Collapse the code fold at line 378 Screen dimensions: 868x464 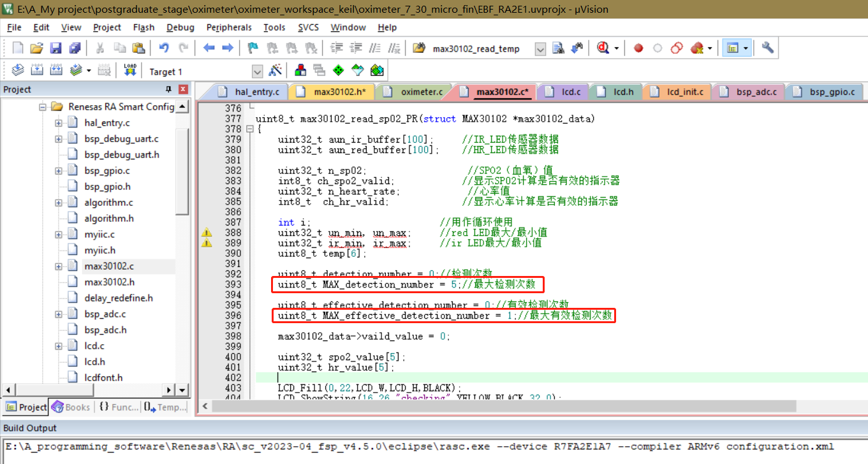pos(251,129)
